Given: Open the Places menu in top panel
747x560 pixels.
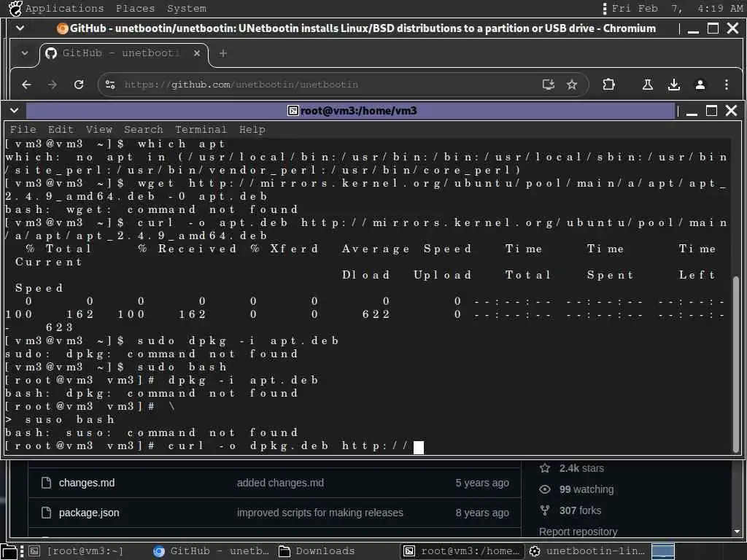Looking at the screenshot, I should [x=135, y=9].
